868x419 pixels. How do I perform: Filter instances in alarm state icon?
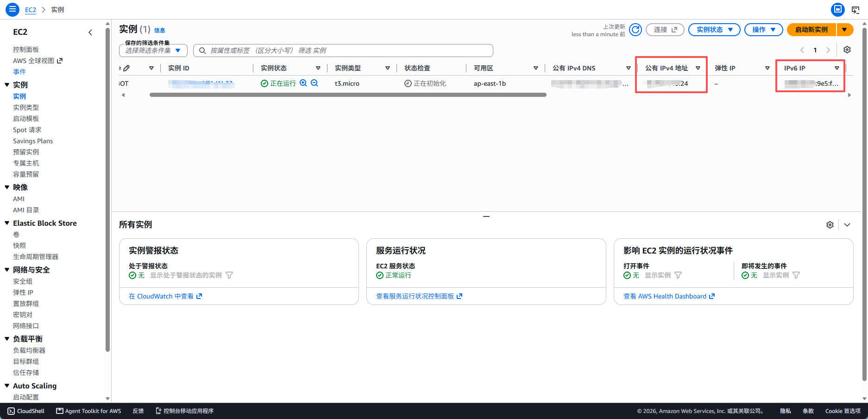[x=229, y=275]
